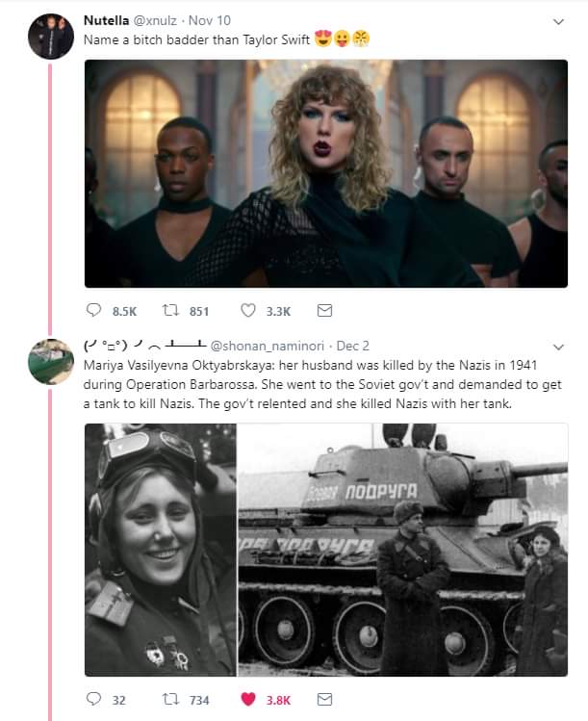
Task: Reply to Nutella's Taylor Swift tweet
Action: click(93, 310)
